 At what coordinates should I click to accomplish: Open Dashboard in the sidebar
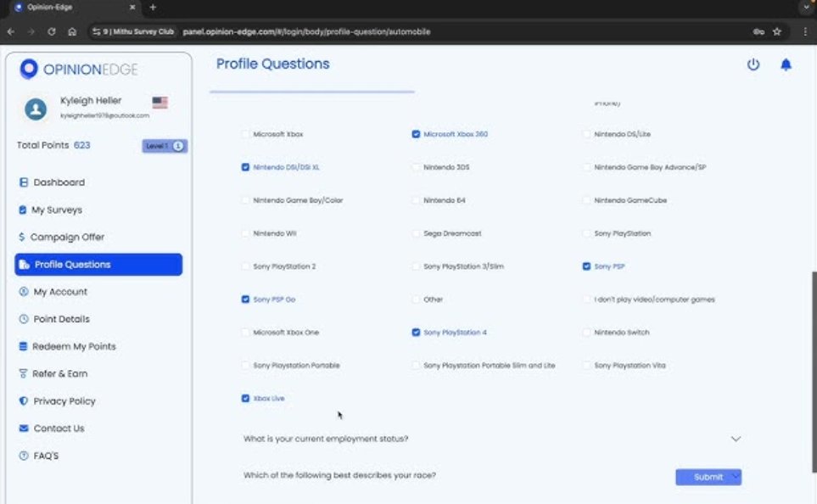pyautogui.click(x=59, y=182)
